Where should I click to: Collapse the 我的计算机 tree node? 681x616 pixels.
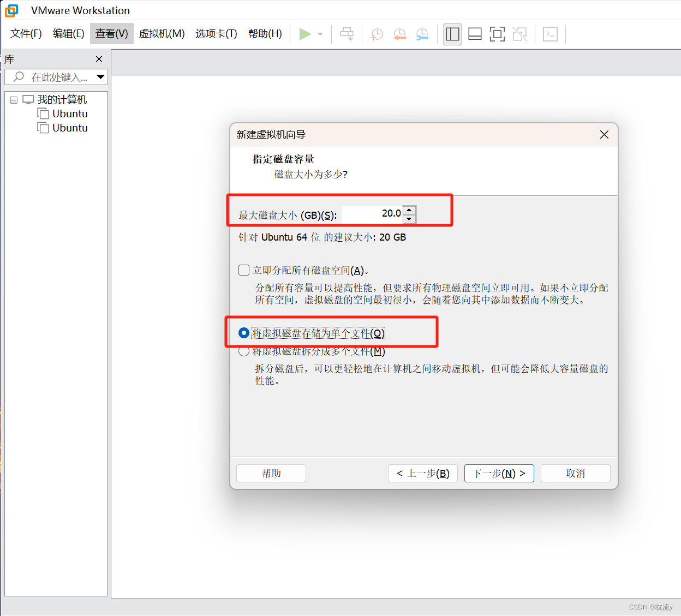pos(14,100)
